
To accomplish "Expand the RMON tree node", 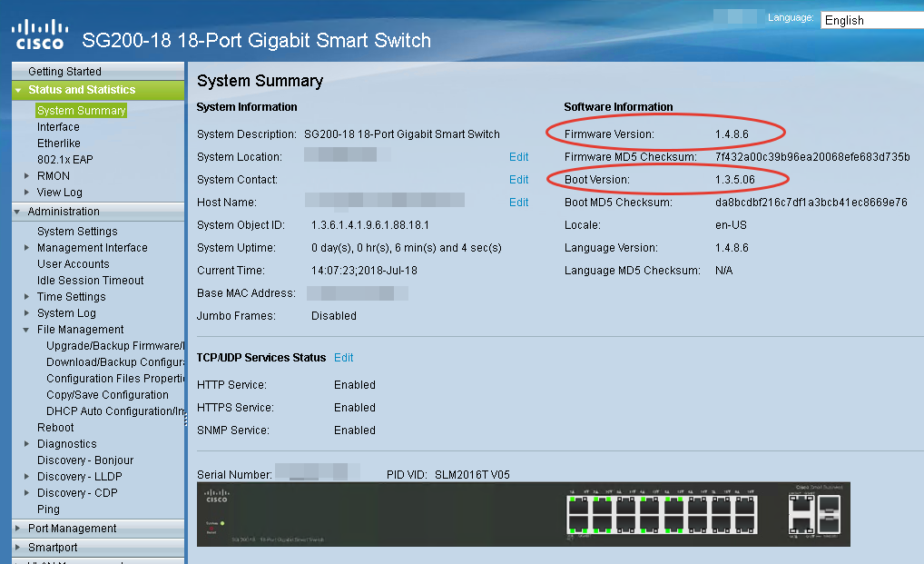I will 27,176.
